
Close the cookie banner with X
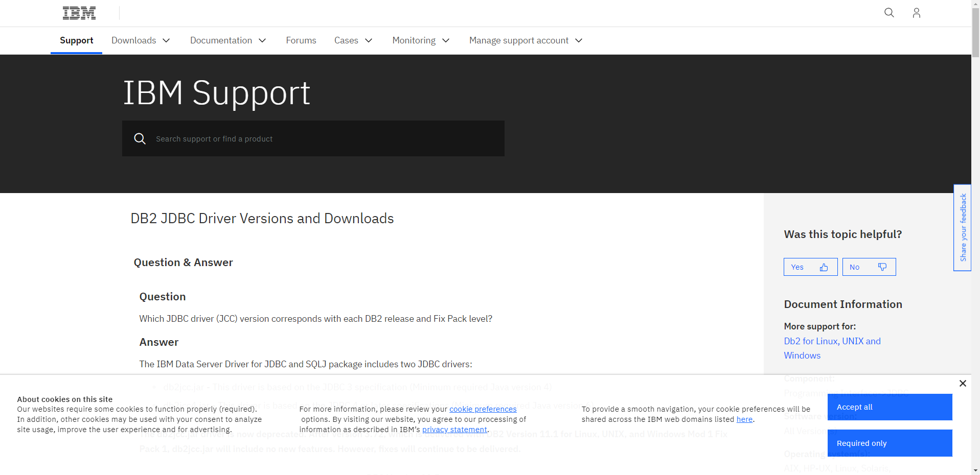coord(963,383)
